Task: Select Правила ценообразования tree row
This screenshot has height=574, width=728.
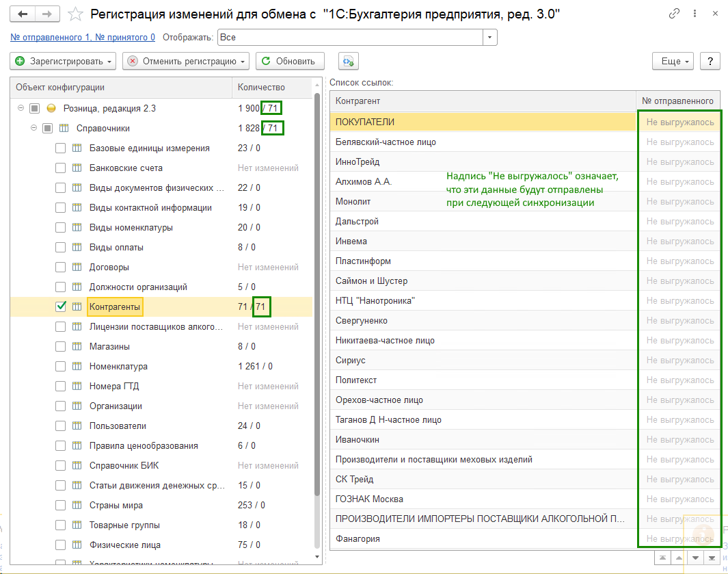Action: [161, 445]
